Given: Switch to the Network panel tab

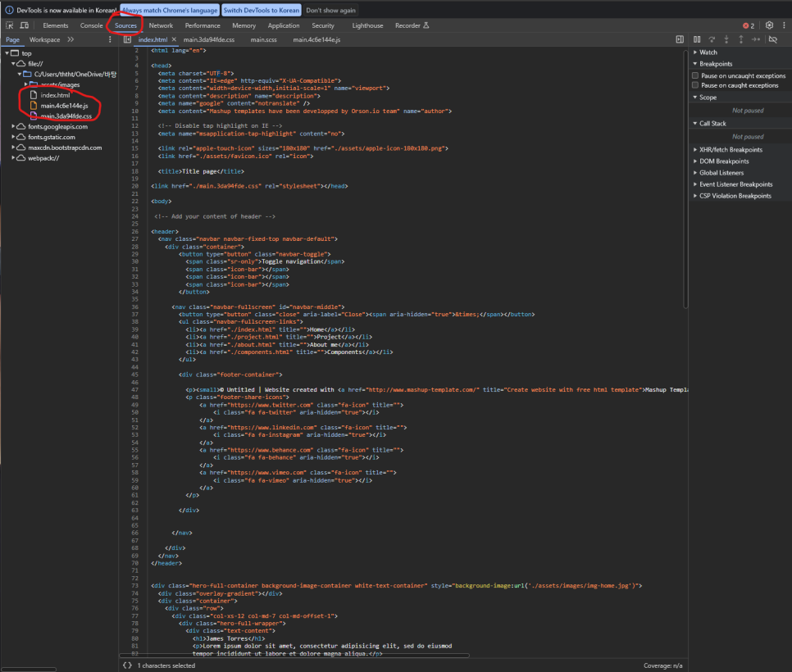Looking at the screenshot, I should (161, 25).
